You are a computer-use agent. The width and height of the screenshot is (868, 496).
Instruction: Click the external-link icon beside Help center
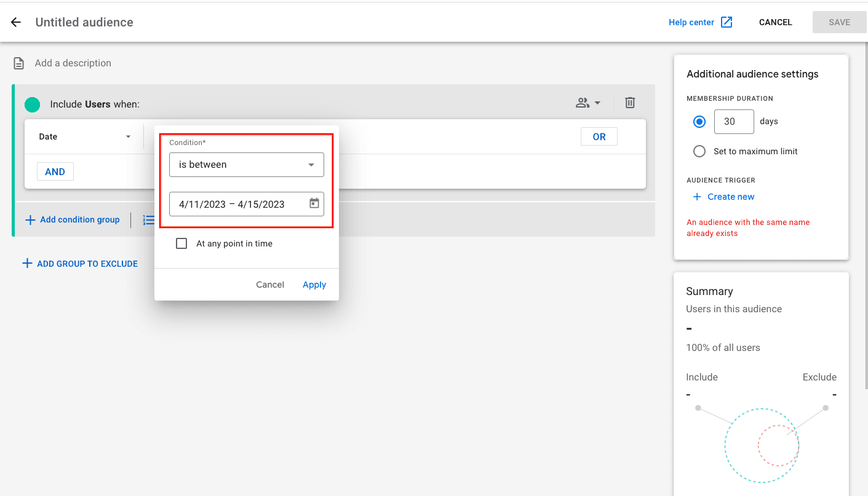pos(727,22)
